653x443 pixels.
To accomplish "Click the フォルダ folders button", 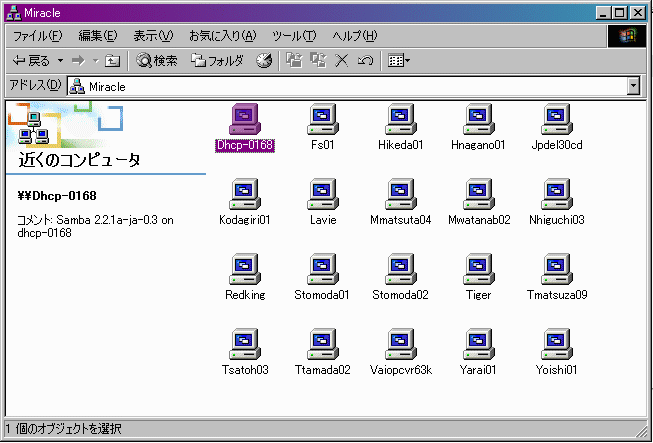I will [217, 61].
